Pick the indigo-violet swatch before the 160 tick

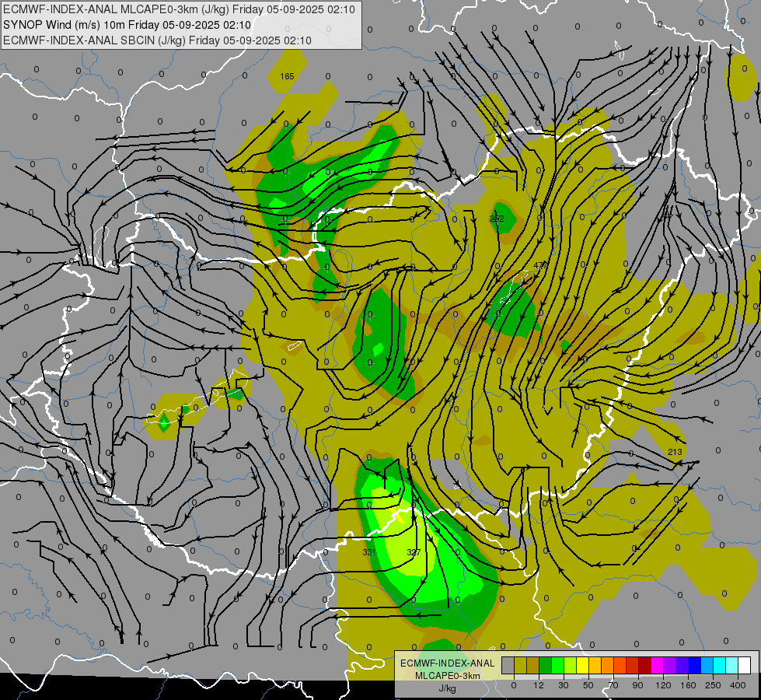point(682,665)
